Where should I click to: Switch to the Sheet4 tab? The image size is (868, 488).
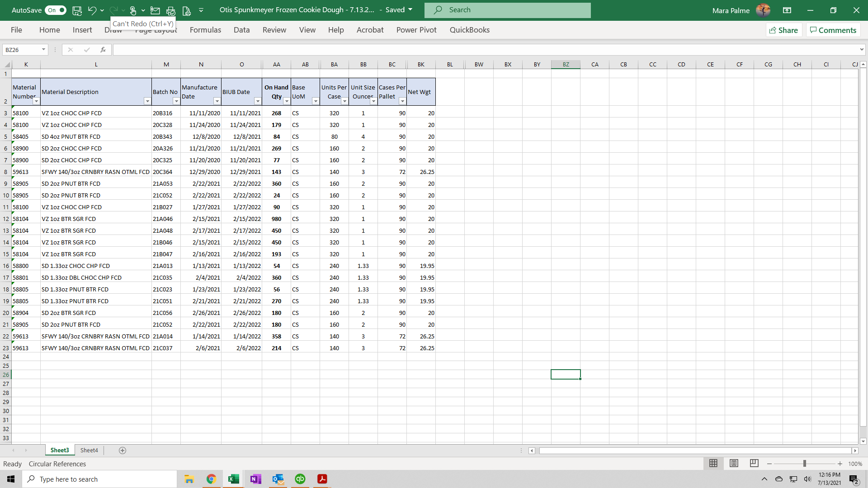89,450
